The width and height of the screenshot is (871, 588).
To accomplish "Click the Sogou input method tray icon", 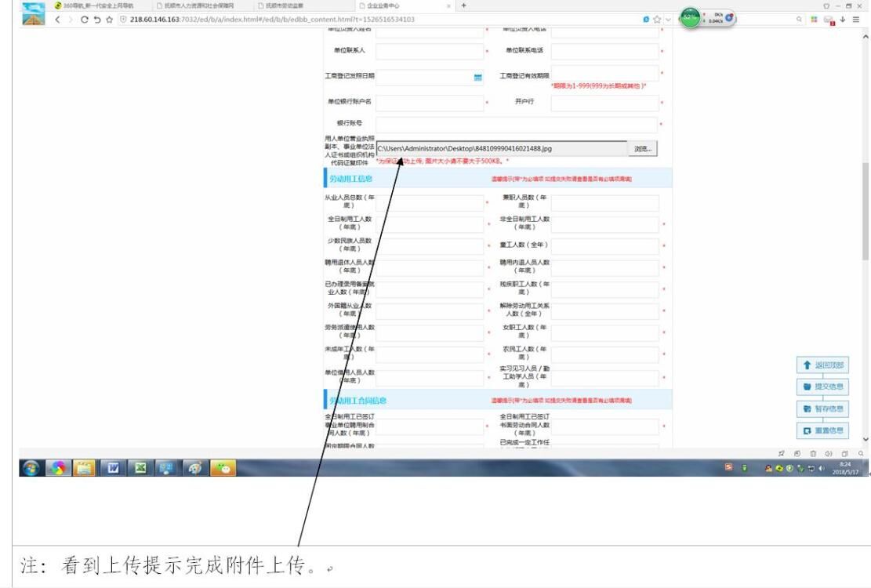I will (x=729, y=467).
